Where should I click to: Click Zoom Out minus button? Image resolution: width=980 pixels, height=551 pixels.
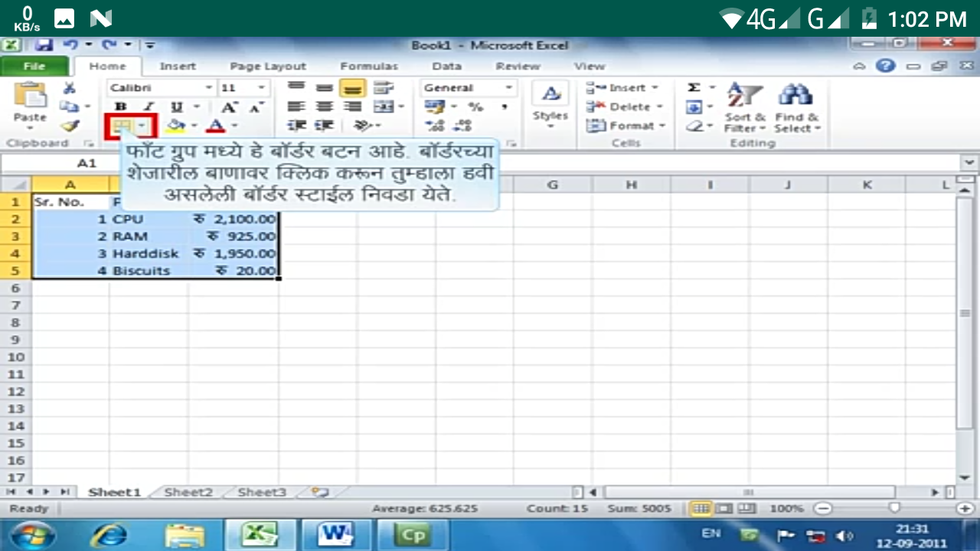click(x=823, y=508)
